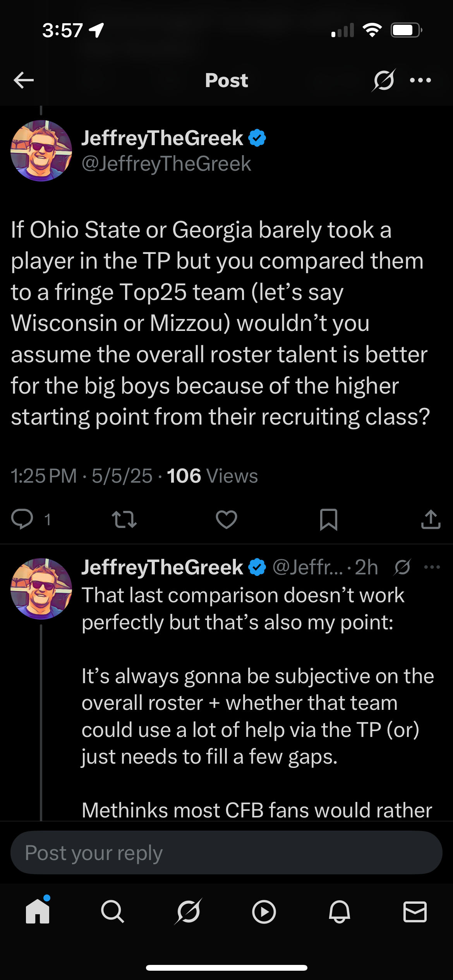Open Grok tab in bottom navigation
The height and width of the screenshot is (980, 453).
coord(188,911)
